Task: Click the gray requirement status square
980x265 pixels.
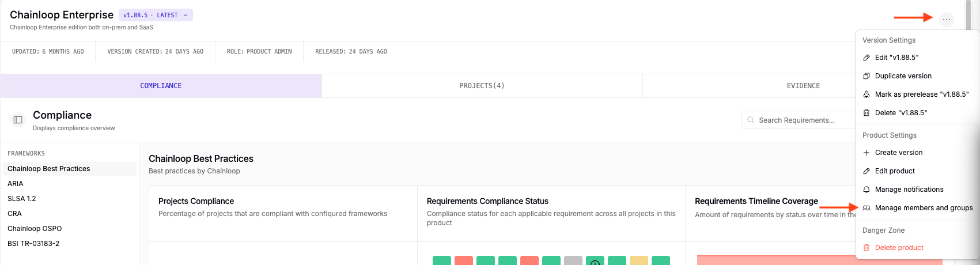Action: (573, 260)
